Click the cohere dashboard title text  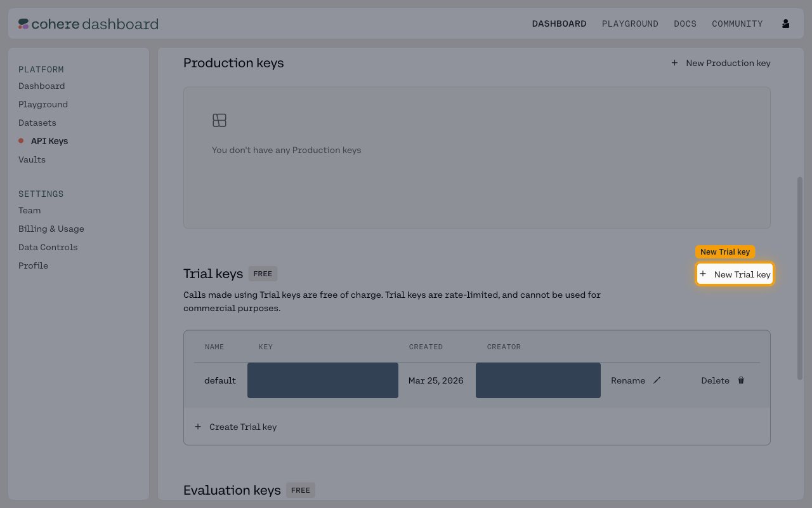(95, 24)
